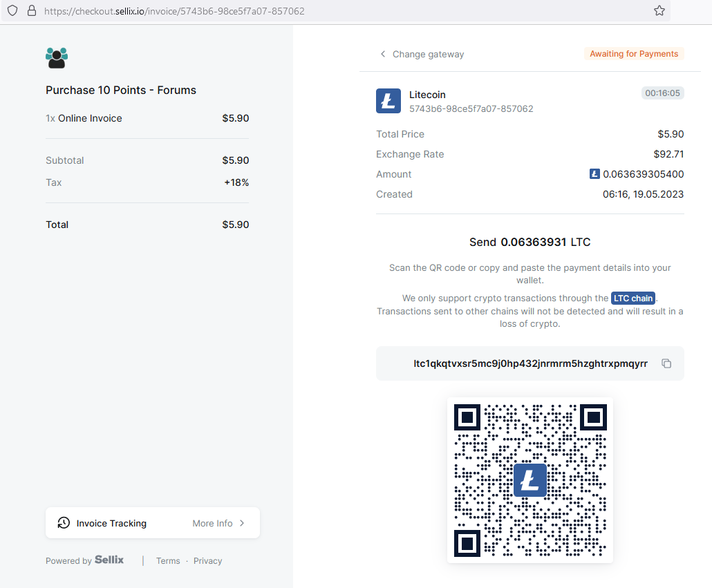This screenshot has height=588, width=712.
Task: Click the Exchange Rate value $92.71
Action: [x=668, y=154]
